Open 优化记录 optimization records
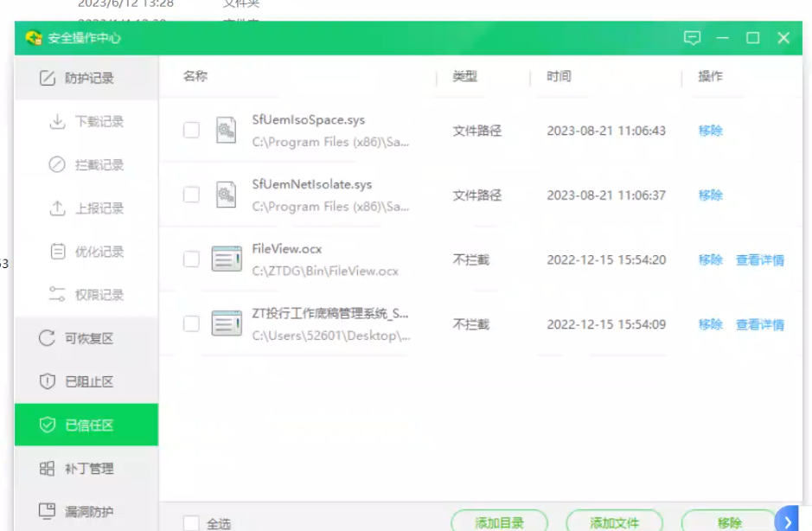Image resolution: width=812 pixels, height=531 pixels. 86,252
